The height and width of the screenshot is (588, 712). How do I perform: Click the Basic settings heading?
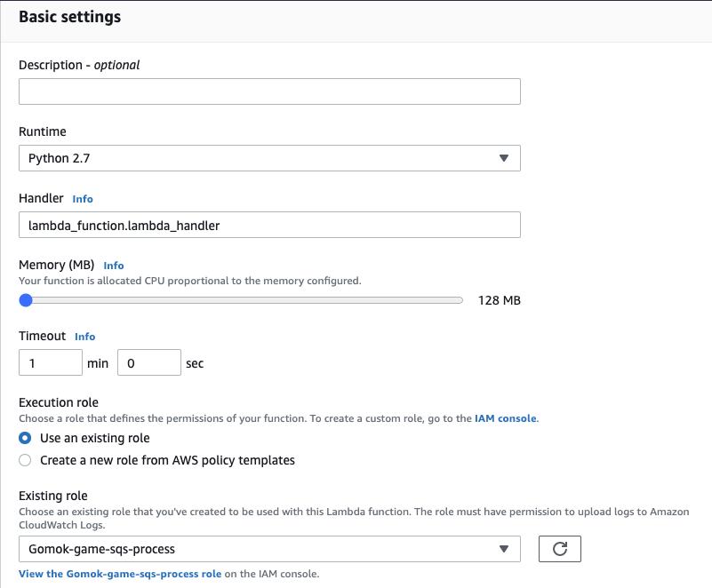(70, 17)
